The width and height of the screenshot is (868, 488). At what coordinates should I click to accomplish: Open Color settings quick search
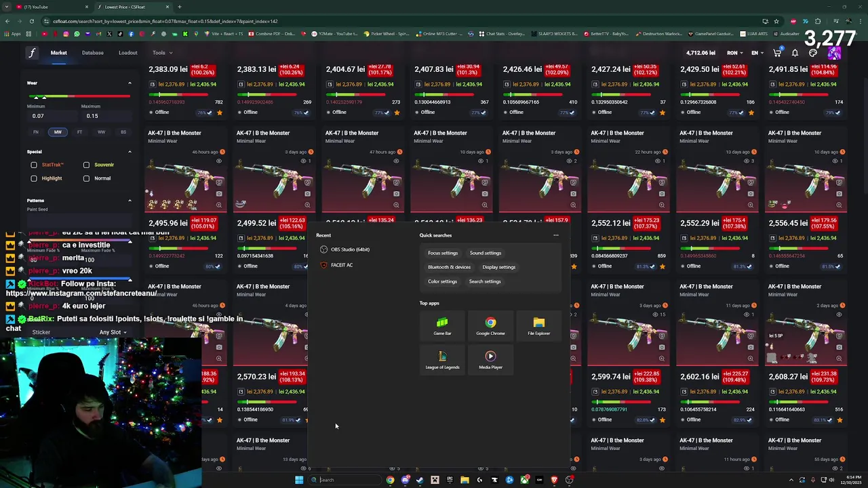tap(442, 281)
